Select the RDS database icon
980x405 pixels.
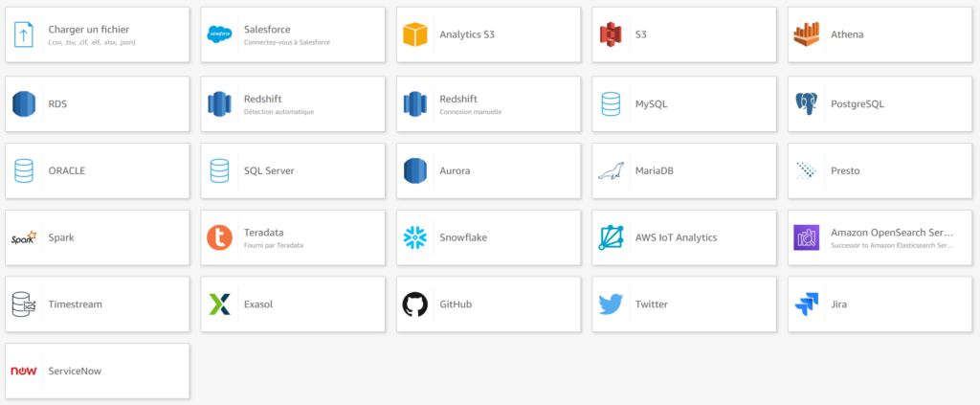(24, 103)
